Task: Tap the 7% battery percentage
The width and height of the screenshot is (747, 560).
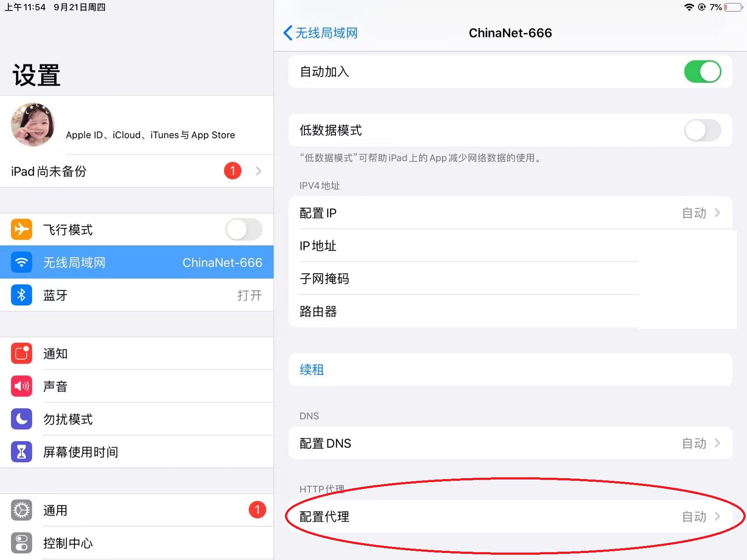Action: [715, 7]
